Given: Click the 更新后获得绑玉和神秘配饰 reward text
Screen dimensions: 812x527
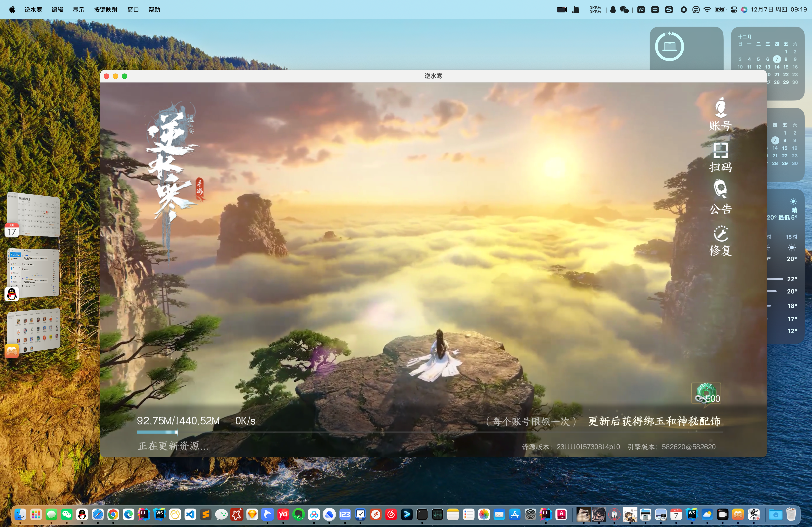Looking at the screenshot, I should pyautogui.click(x=654, y=421).
